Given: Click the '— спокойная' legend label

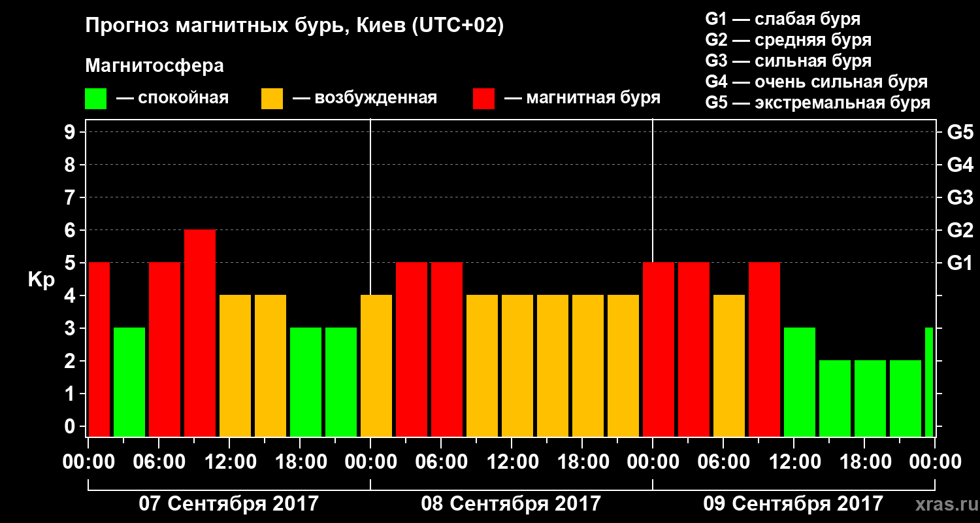Looking at the screenshot, I should pos(172,99).
